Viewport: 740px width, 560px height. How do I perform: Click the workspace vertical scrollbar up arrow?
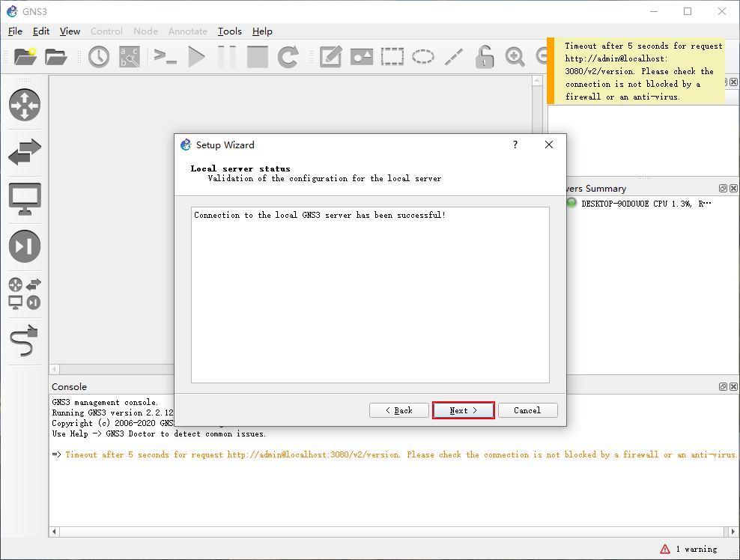pyautogui.click(x=537, y=81)
